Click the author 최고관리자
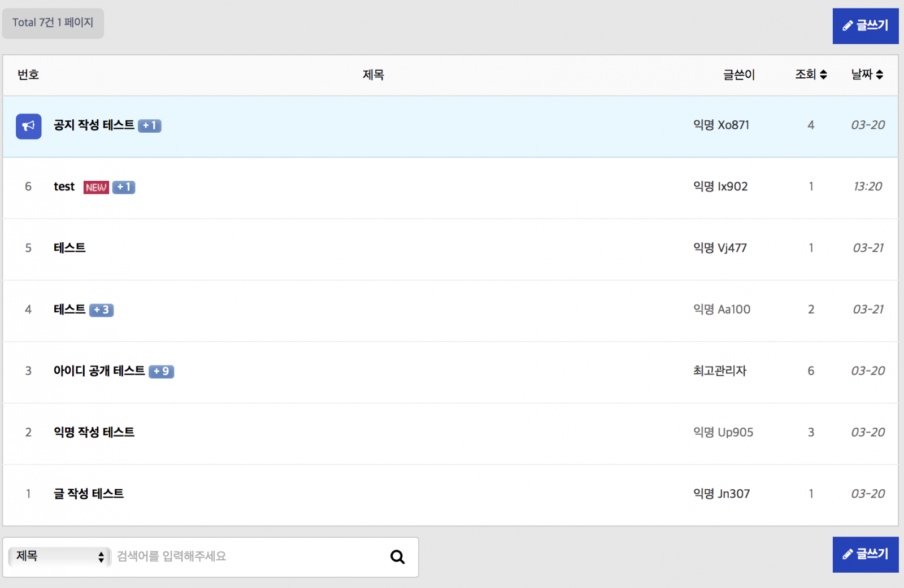The width and height of the screenshot is (904, 588). pyautogui.click(x=720, y=371)
